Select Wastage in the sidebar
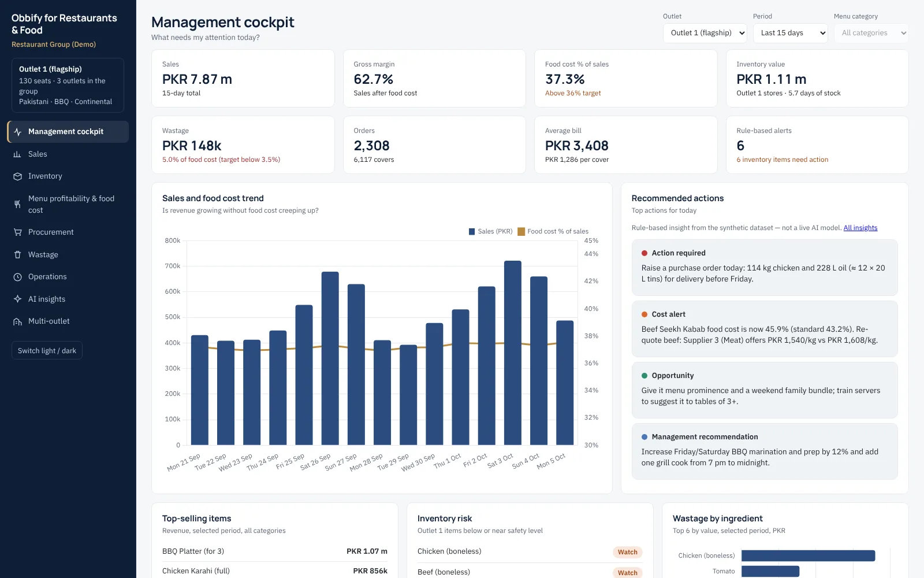This screenshot has width=924, height=578. (x=68, y=255)
